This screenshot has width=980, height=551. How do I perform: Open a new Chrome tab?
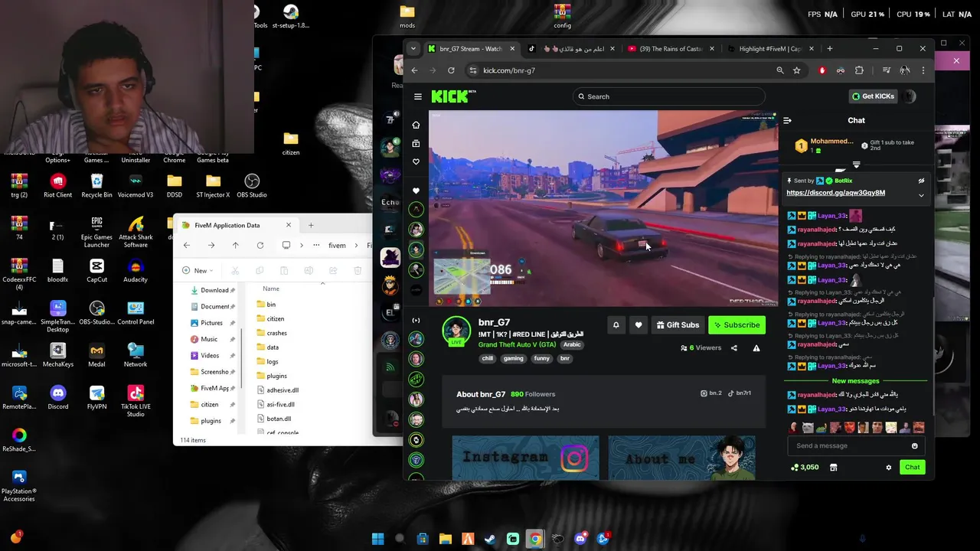[830, 49]
